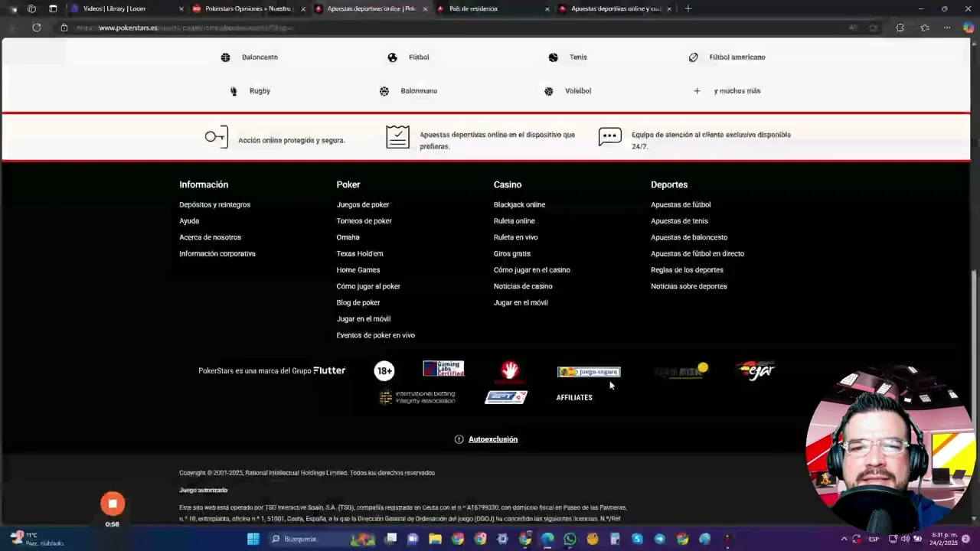The height and width of the screenshot is (551, 980).
Task: Open the Ayuda footer link
Action: pyautogui.click(x=189, y=221)
